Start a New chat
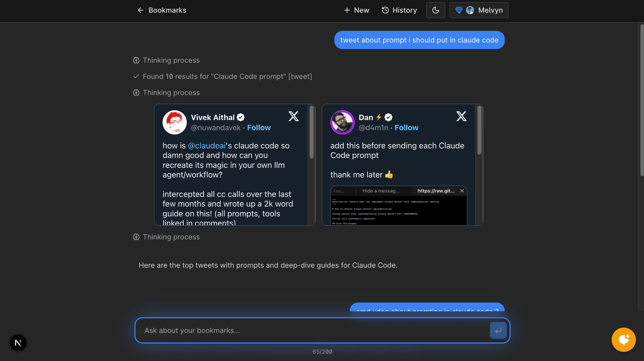The height and width of the screenshot is (361, 644). coord(356,10)
